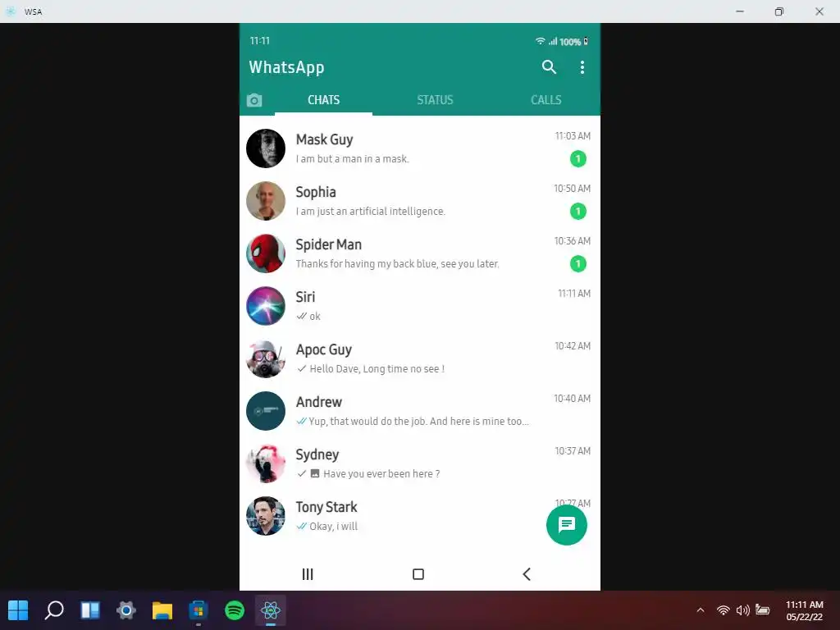840x630 pixels.
Task: Open Windows taskbar search
Action: tap(54, 610)
